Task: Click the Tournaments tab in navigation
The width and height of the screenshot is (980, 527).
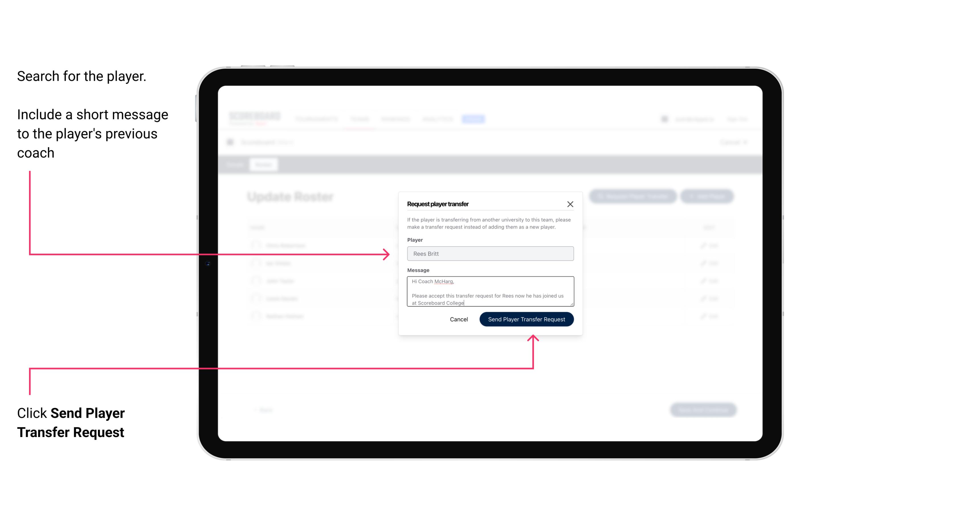Action: coord(316,118)
